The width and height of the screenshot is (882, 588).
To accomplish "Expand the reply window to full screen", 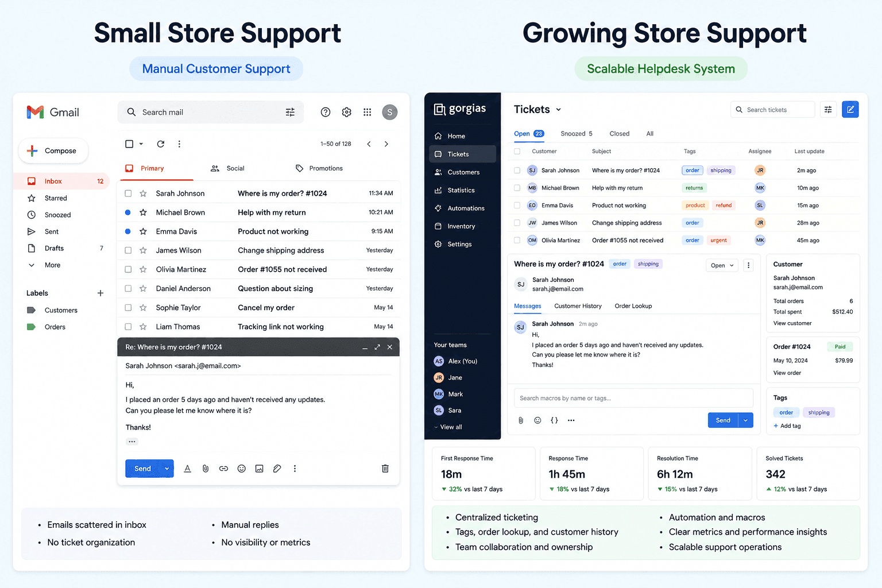I will 377,347.
